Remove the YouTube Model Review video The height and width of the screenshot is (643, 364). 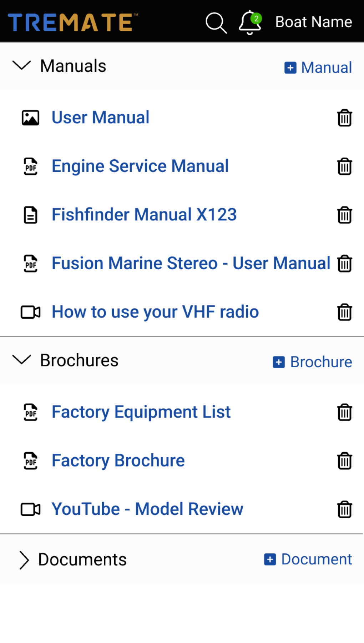(x=344, y=509)
